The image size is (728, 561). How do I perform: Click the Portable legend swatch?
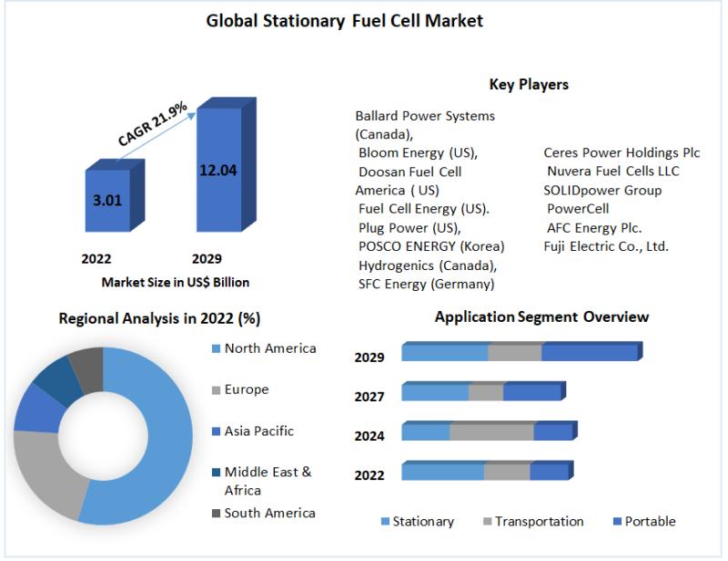tap(617, 522)
